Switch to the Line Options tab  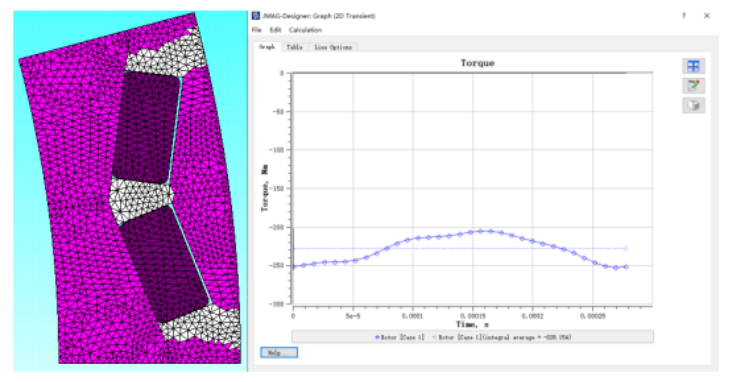click(x=333, y=47)
